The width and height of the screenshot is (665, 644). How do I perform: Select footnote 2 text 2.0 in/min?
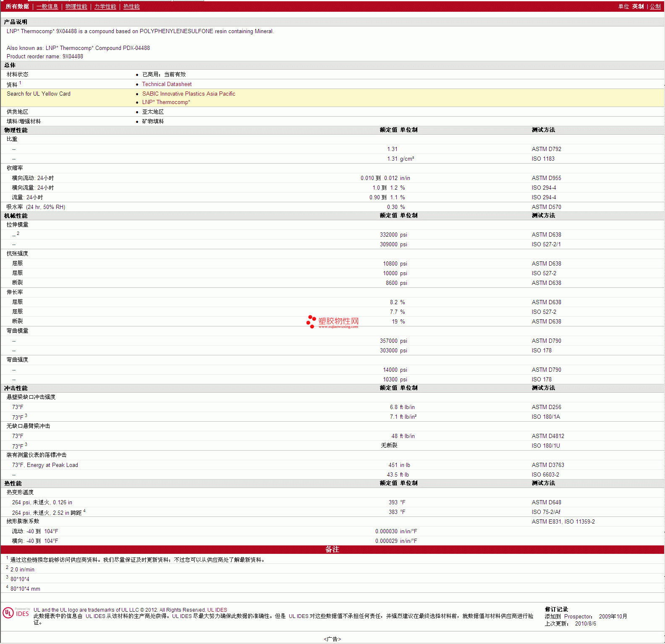22,569
